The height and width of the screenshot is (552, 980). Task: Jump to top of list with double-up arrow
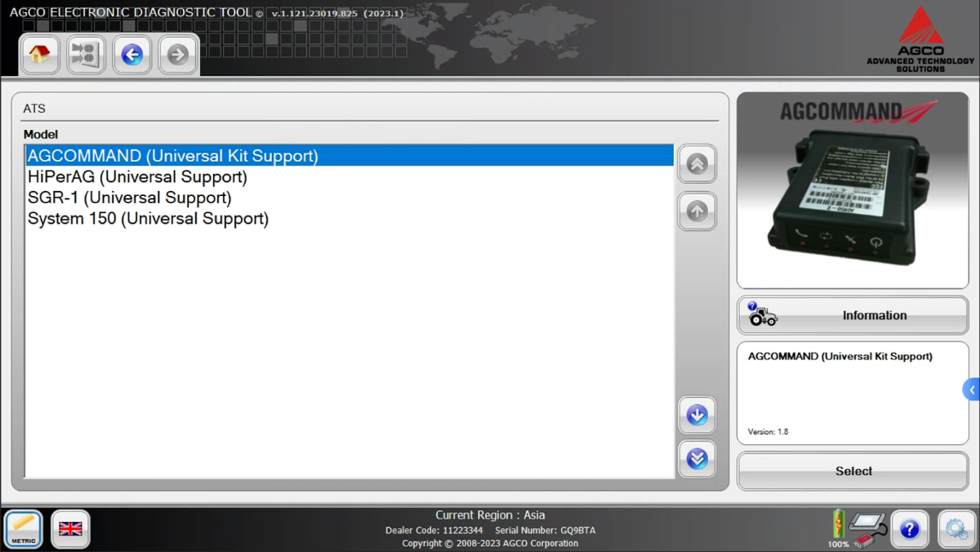point(697,164)
